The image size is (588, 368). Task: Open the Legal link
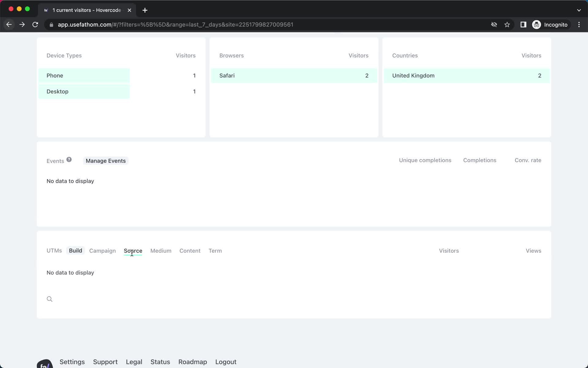click(x=134, y=362)
